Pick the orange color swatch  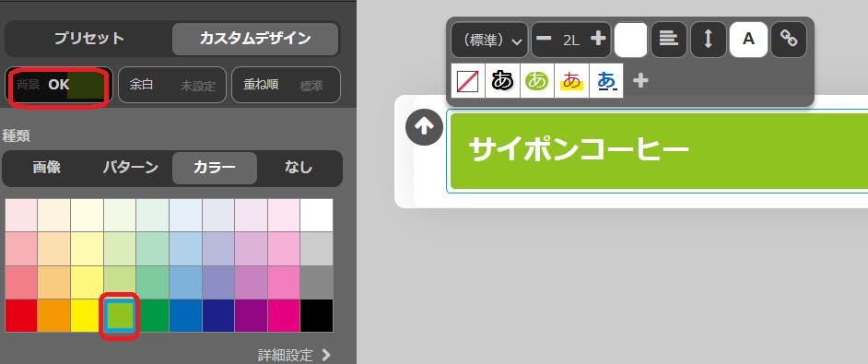coord(53,316)
